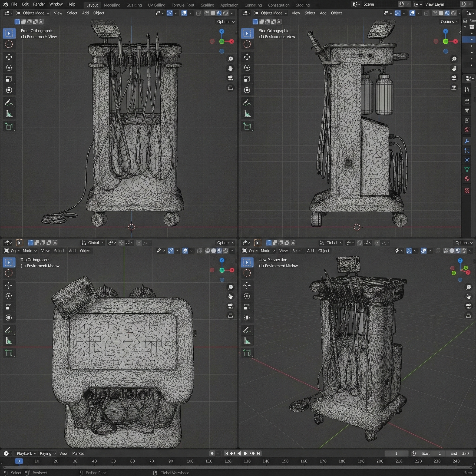Click the Annotate pencil tool in front view
Image resolution: width=476 pixels, height=476 pixels.
(9, 102)
